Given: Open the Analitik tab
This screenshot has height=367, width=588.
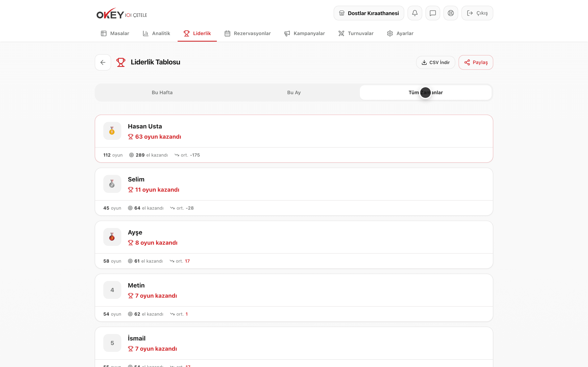Looking at the screenshot, I should coord(156,33).
